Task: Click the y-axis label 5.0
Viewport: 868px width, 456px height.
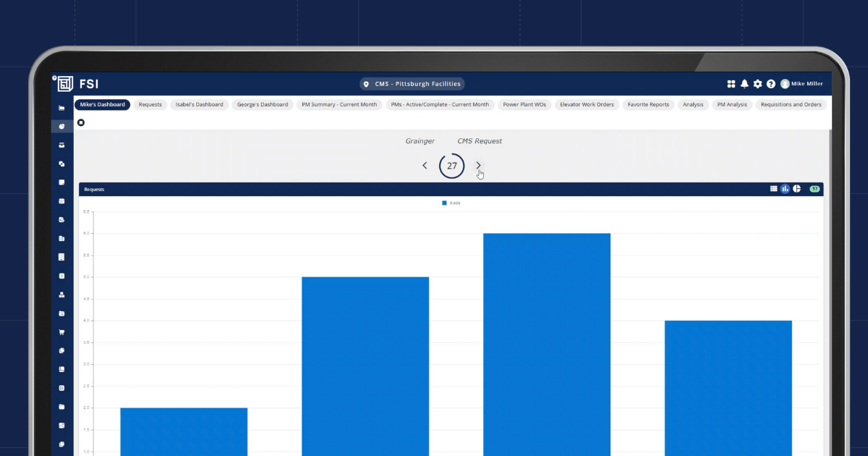Action: click(x=85, y=277)
